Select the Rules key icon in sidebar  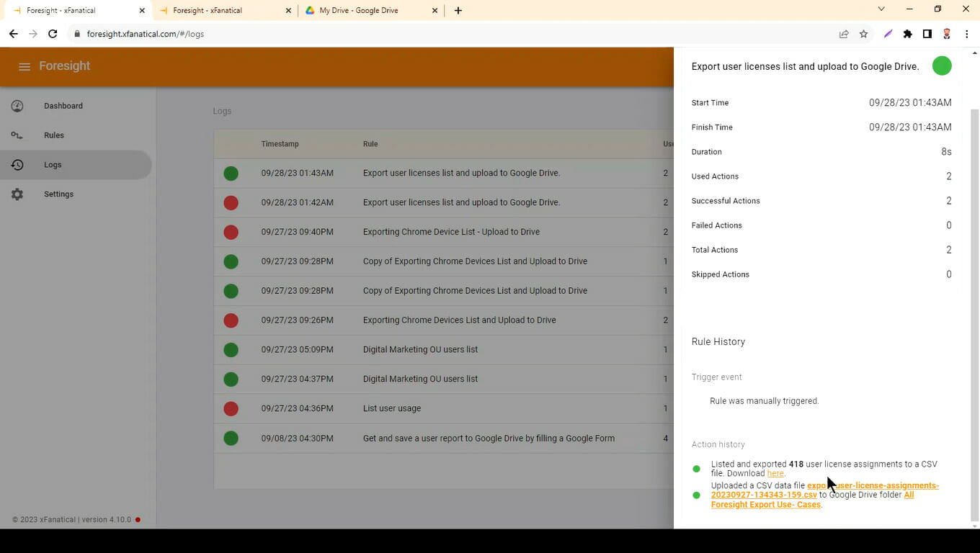17,135
